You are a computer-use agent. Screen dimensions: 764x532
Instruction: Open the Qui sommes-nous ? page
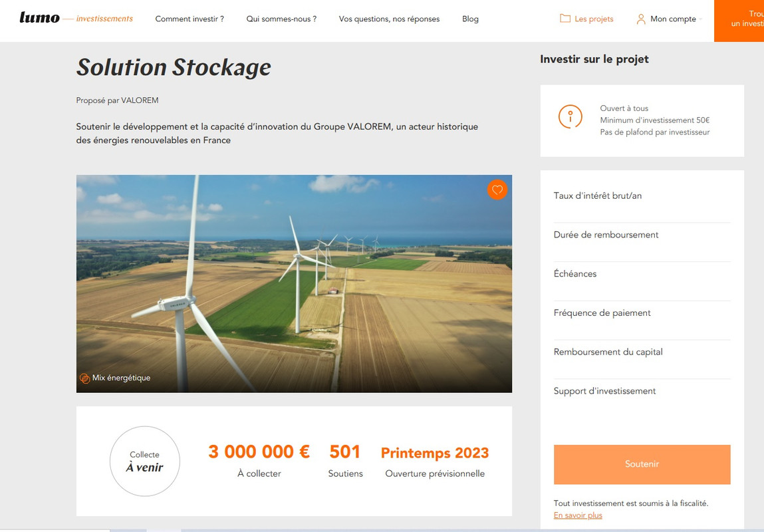click(x=281, y=19)
